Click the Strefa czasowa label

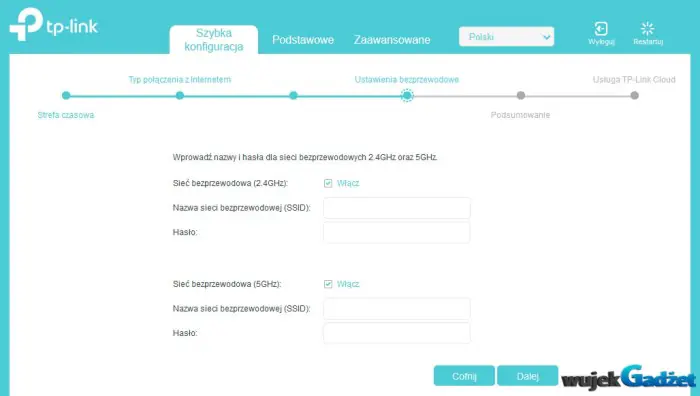coord(66,115)
